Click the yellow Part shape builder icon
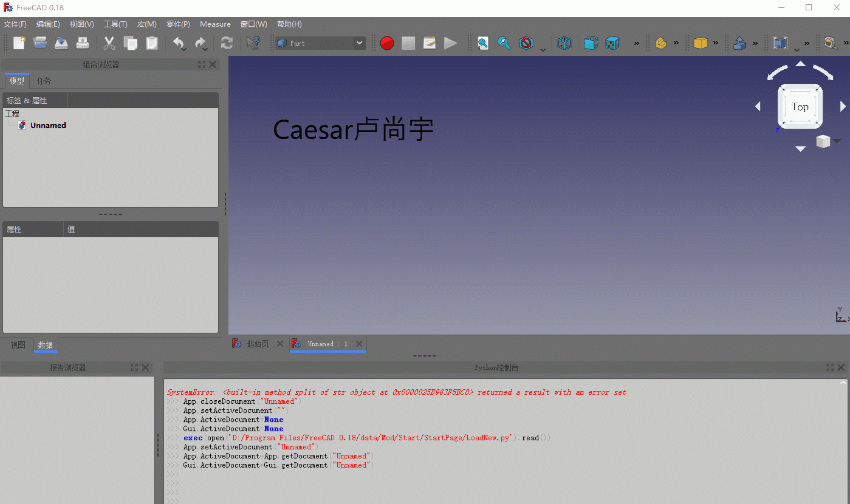 tap(661, 43)
